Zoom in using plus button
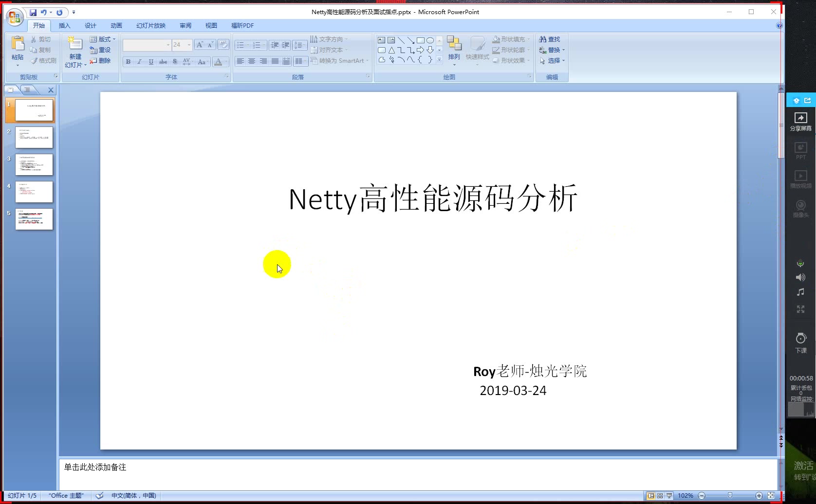 (759, 496)
